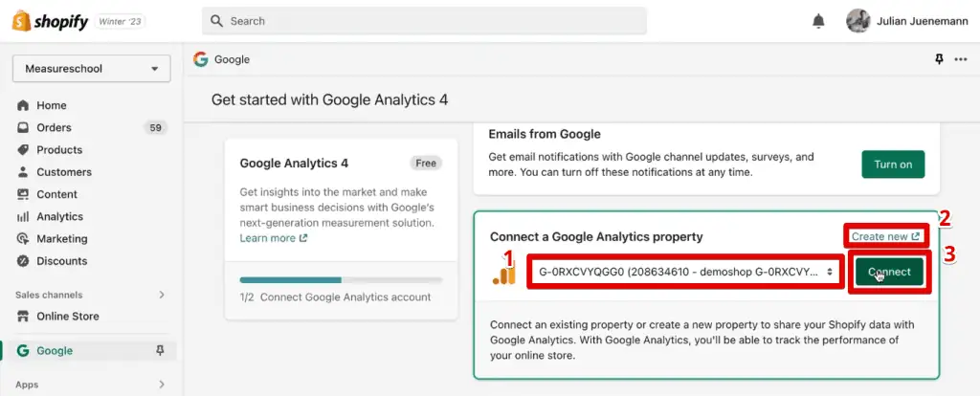Viewport: 980px width, 396px height.
Task: Click the Shopify logo icon
Action: pos(21,20)
